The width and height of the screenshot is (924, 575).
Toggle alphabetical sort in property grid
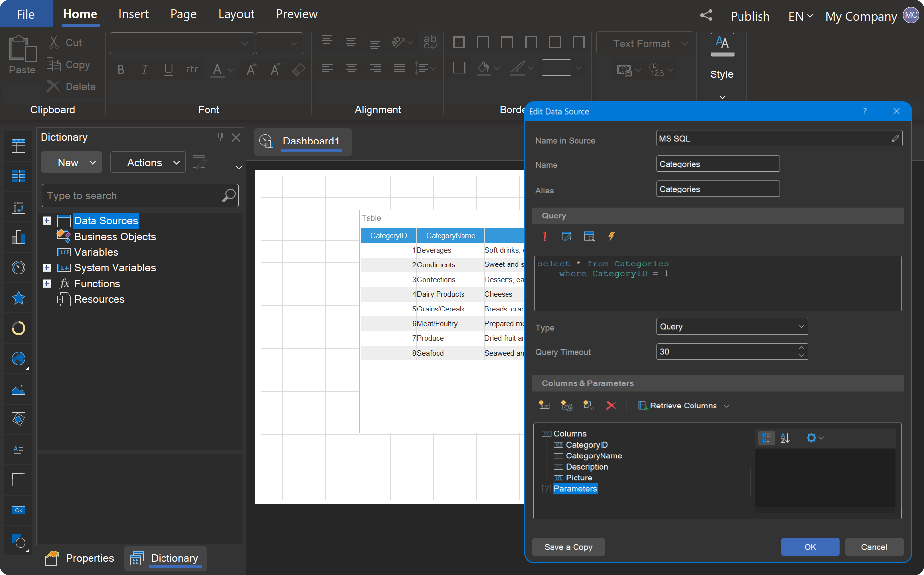(785, 438)
